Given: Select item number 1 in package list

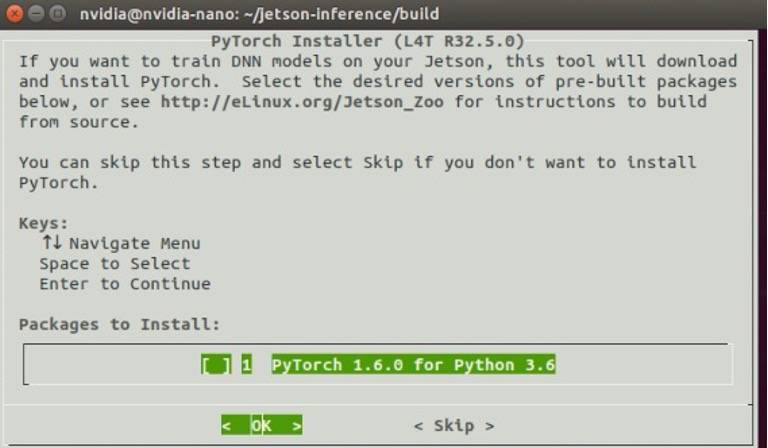Looking at the screenshot, I should (247, 365).
